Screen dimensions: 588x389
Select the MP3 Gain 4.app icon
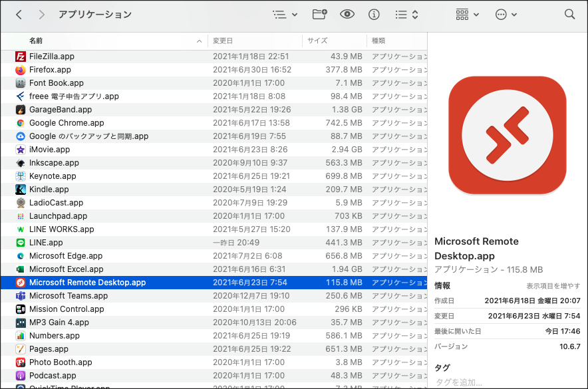(21, 323)
